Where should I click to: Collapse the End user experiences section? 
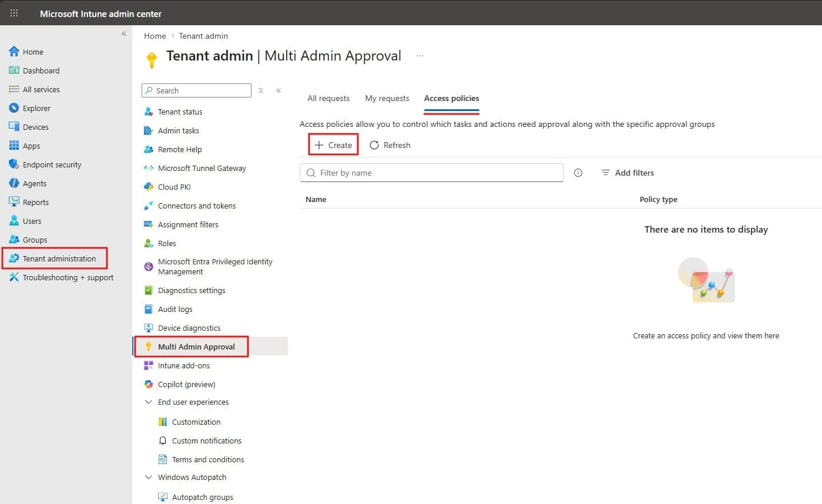pyautogui.click(x=149, y=402)
